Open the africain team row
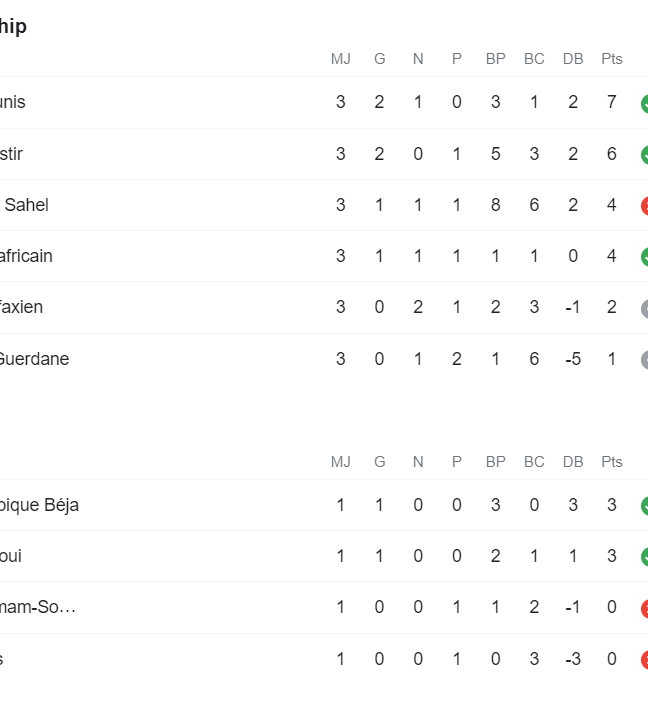Screen dimensions: 648x704 324,256
